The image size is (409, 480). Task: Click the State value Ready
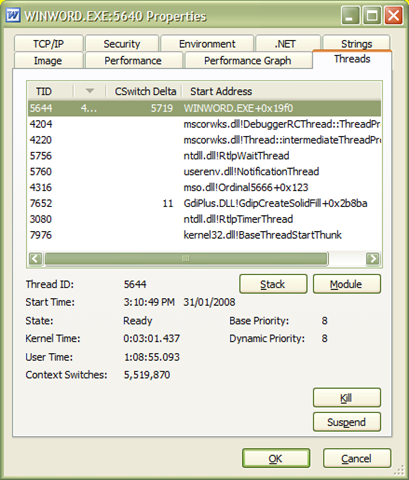138,321
